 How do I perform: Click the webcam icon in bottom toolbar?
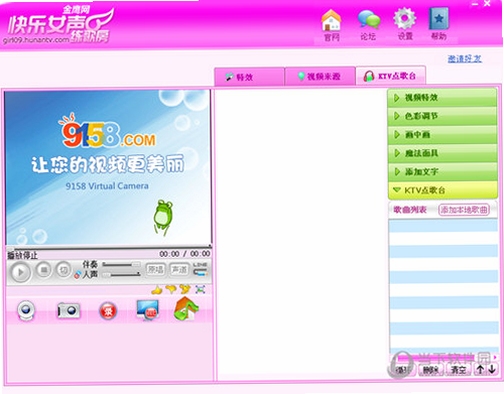[26, 310]
